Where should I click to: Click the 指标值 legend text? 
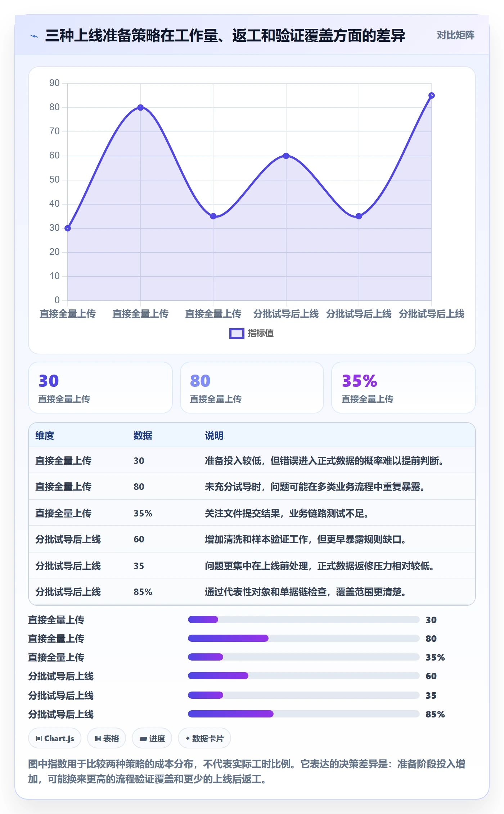tap(260, 334)
